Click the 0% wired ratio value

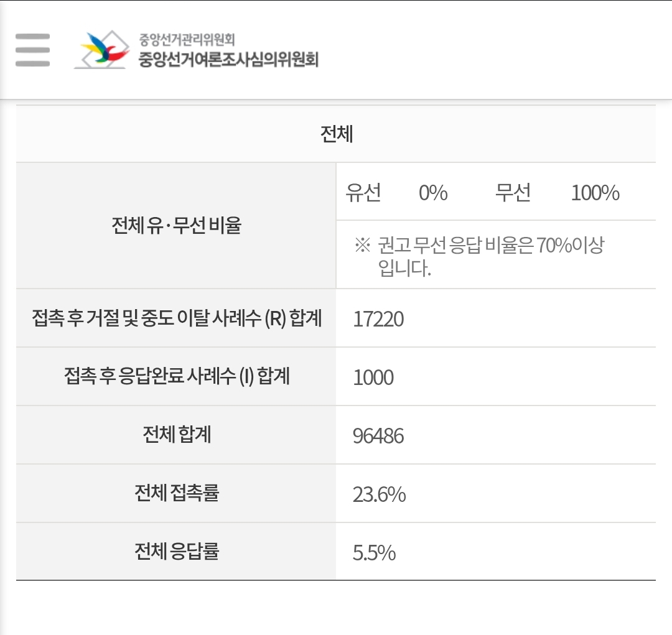coord(433,193)
